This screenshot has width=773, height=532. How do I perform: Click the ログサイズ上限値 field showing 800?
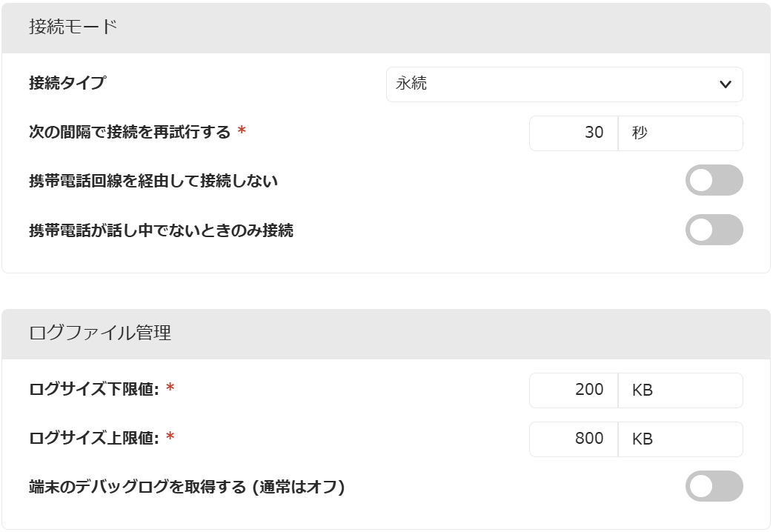574,439
